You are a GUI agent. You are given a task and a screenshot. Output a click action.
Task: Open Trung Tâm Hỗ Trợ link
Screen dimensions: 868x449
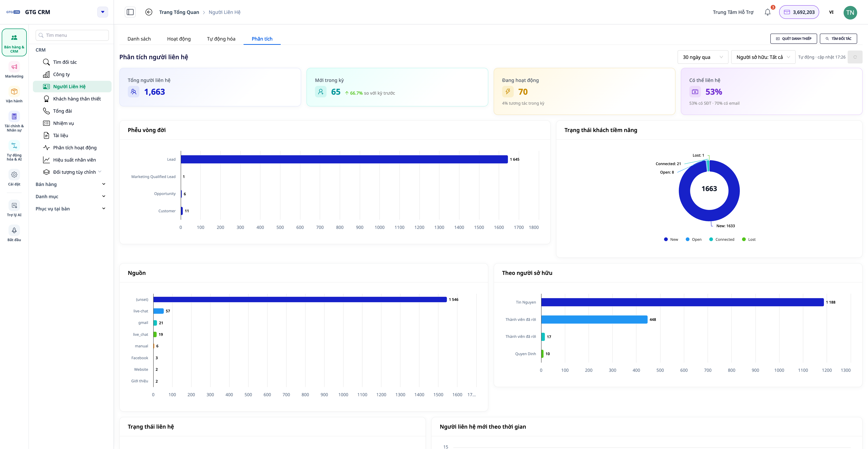pos(733,12)
